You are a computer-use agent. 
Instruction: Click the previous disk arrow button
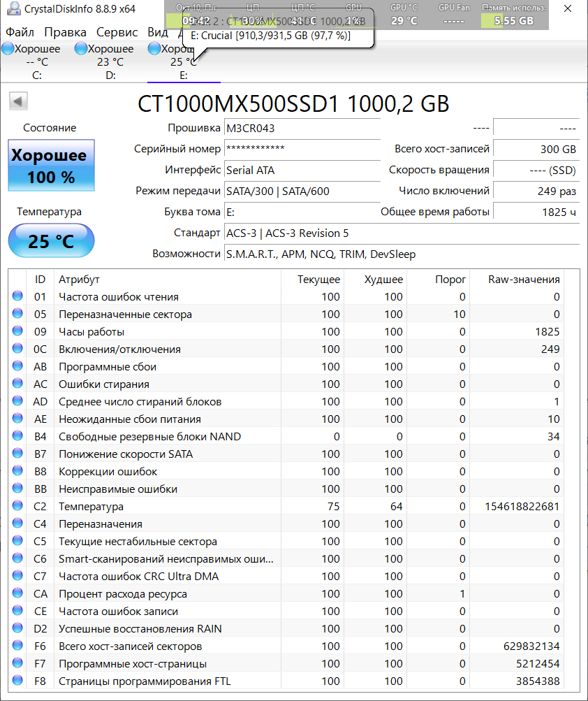point(18,101)
